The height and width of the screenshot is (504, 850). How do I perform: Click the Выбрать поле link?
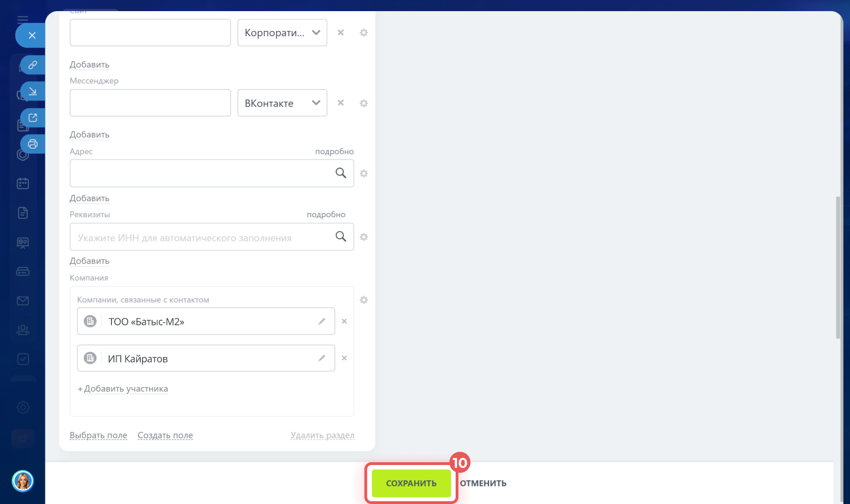[98, 435]
